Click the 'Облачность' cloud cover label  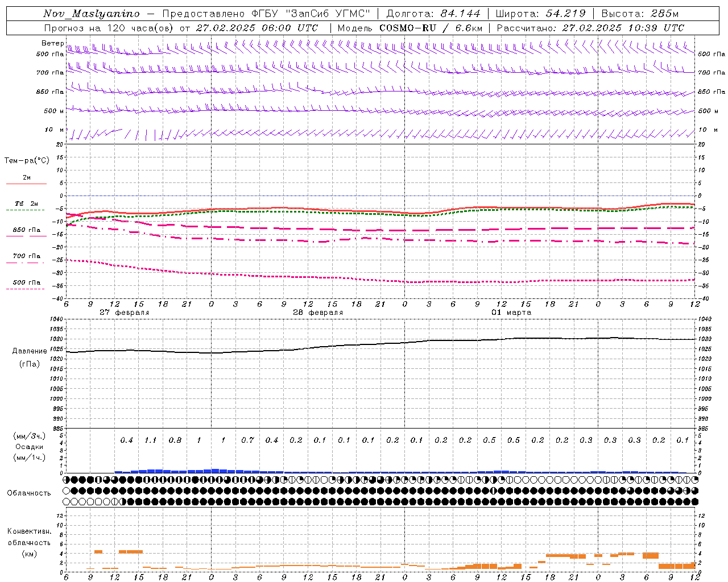coord(29,493)
